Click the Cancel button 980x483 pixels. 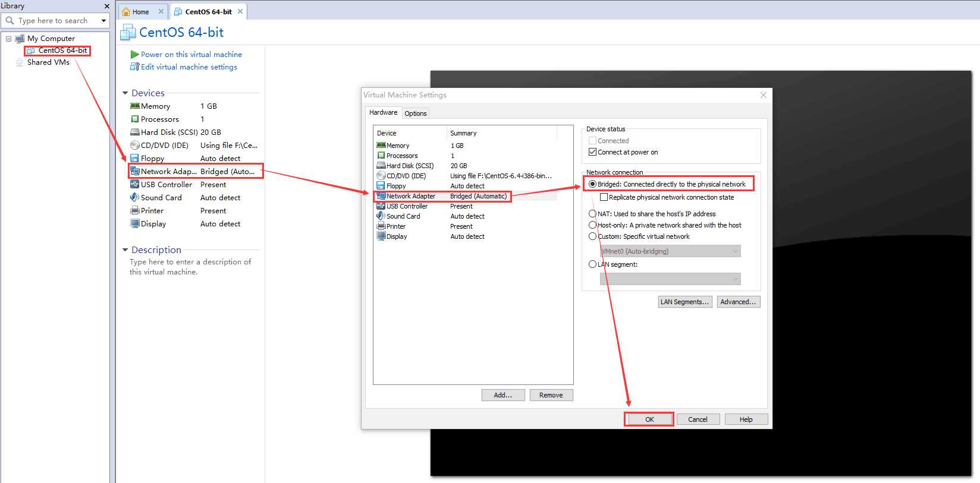698,419
